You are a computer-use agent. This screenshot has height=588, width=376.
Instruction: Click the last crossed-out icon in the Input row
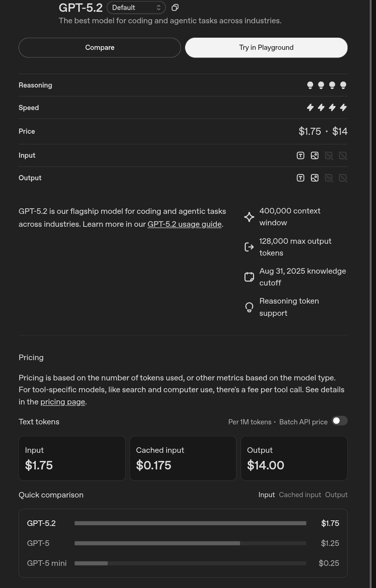(x=343, y=155)
